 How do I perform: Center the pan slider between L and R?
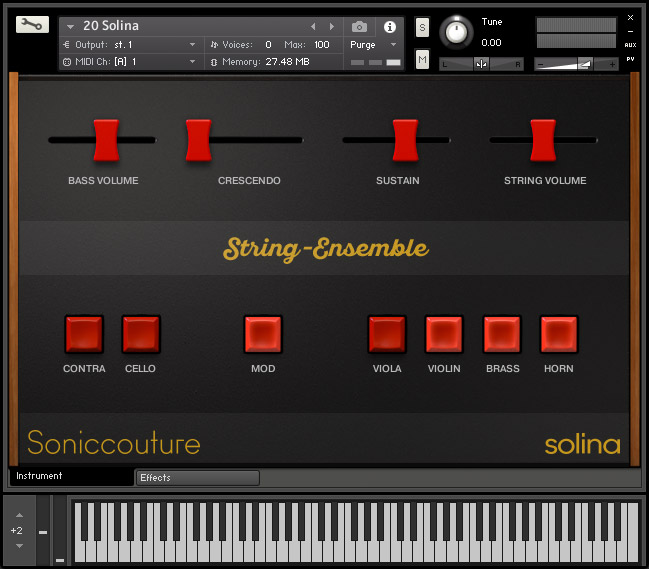(481, 64)
